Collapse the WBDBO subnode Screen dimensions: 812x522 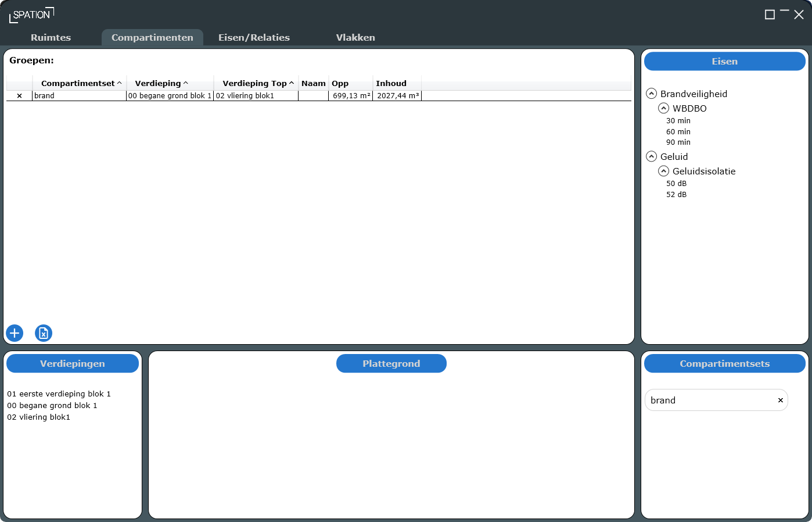pos(663,108)
